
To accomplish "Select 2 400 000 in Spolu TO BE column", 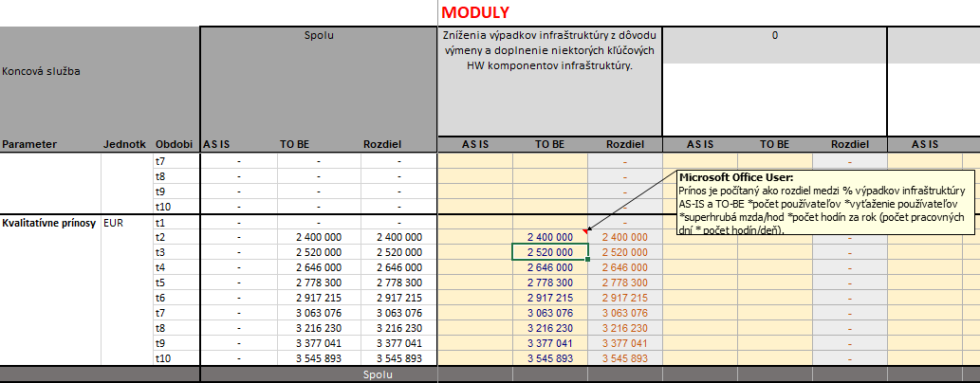I will tap(319, 237).
